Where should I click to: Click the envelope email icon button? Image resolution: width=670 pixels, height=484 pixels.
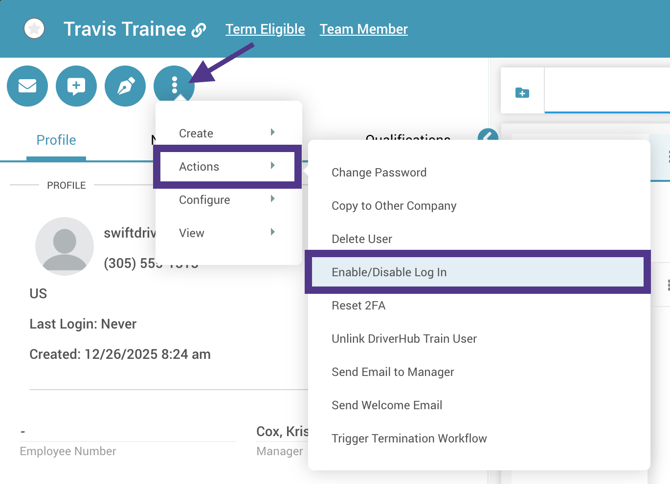(27, 86)
